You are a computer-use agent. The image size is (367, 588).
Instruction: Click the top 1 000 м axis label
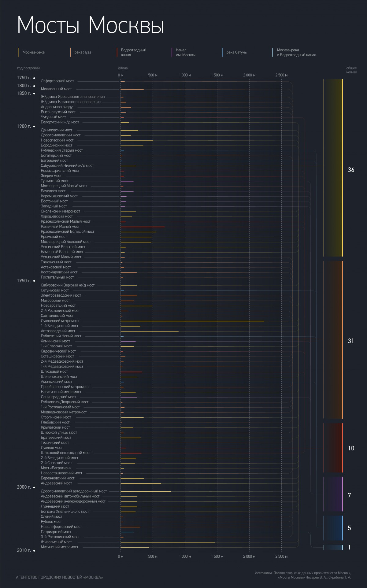(185, 75)
